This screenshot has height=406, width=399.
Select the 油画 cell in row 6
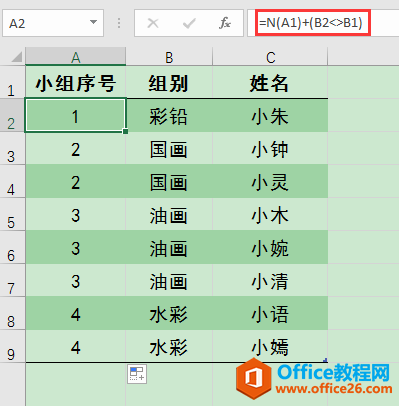coord(169,247)
